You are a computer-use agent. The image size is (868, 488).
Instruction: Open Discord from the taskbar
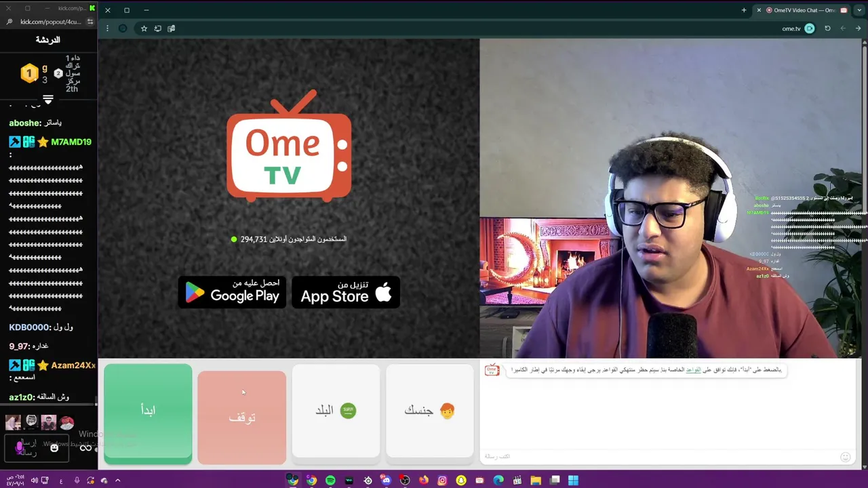point(386,481)
